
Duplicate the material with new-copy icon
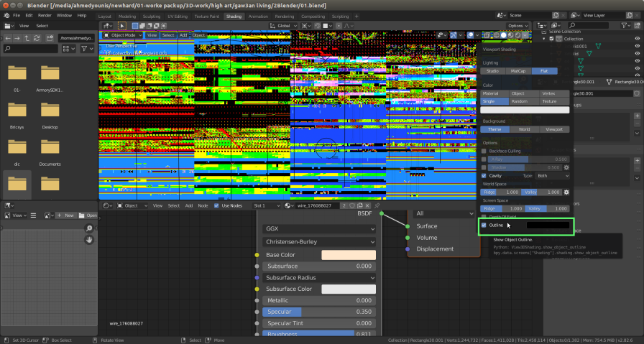coord(360,205)
